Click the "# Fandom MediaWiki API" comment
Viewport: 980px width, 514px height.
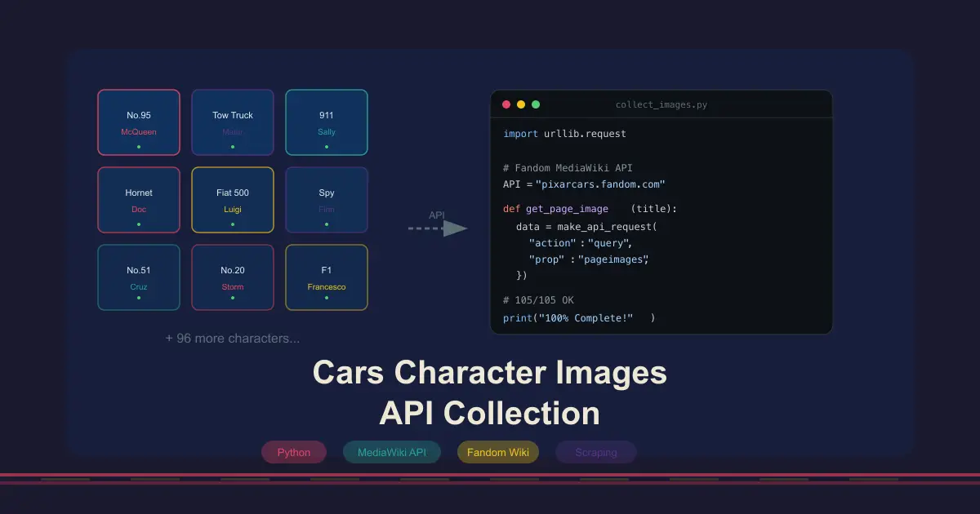(568, 168)
